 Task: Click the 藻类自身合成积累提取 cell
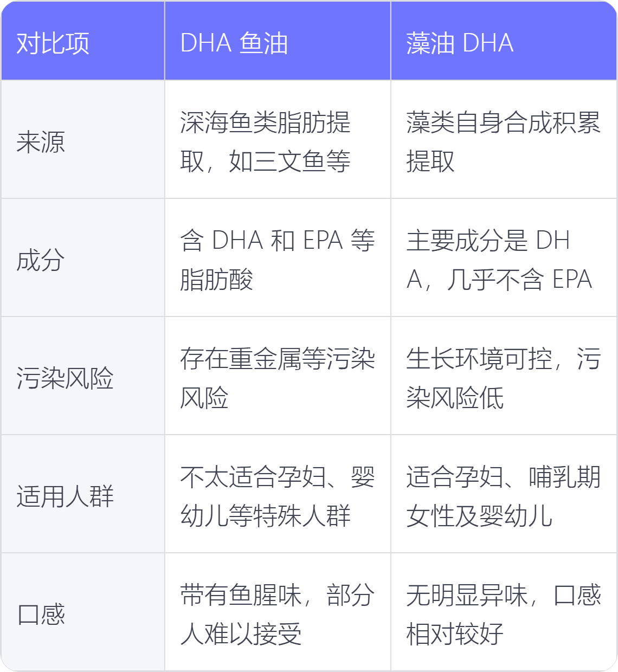pos(504,140)
